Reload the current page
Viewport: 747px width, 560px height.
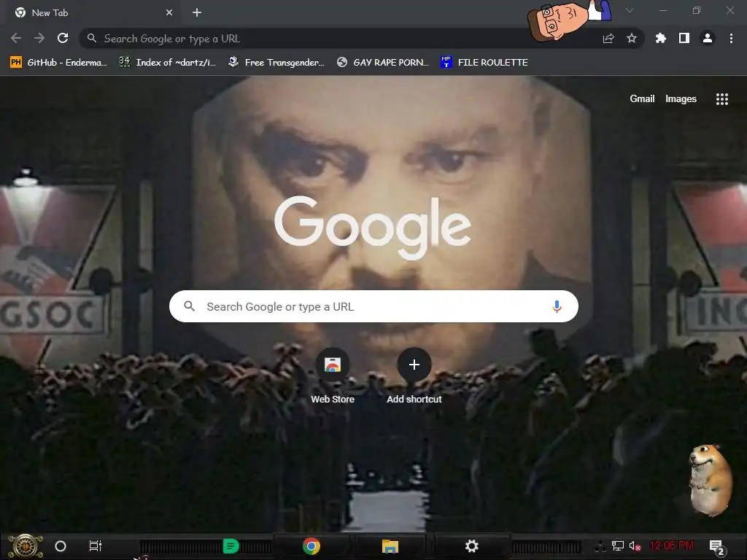coord(63,38)
